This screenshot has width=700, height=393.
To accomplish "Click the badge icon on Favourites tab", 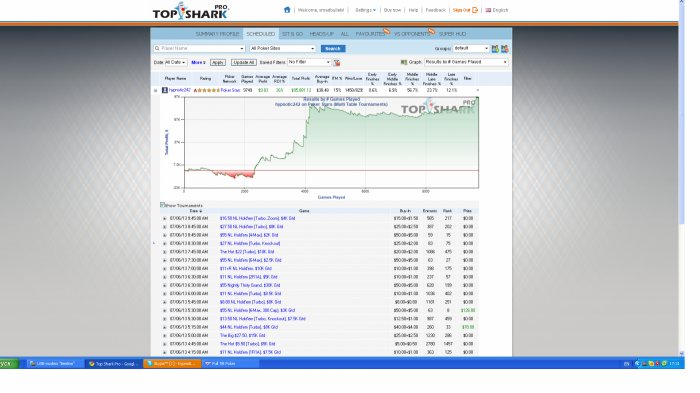I will pos(387,31).
